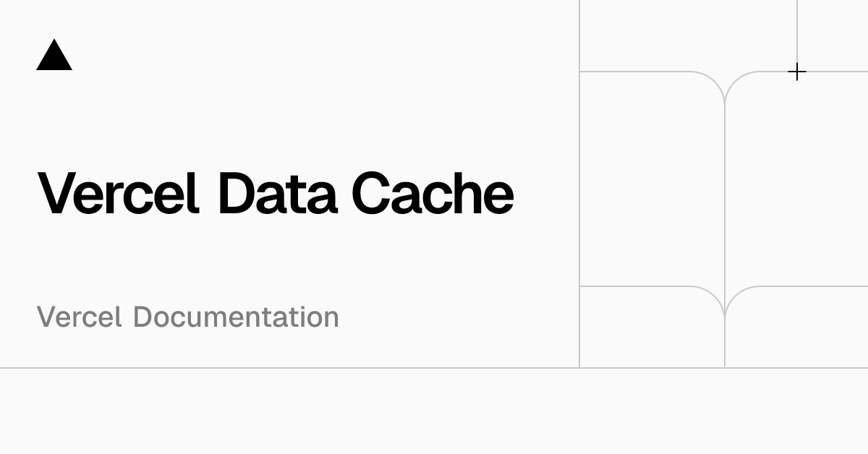This screenshot has height=454, width=868.
Task: Open the "Vercel Documentation" subtitle link
Action: pos(188,317)
